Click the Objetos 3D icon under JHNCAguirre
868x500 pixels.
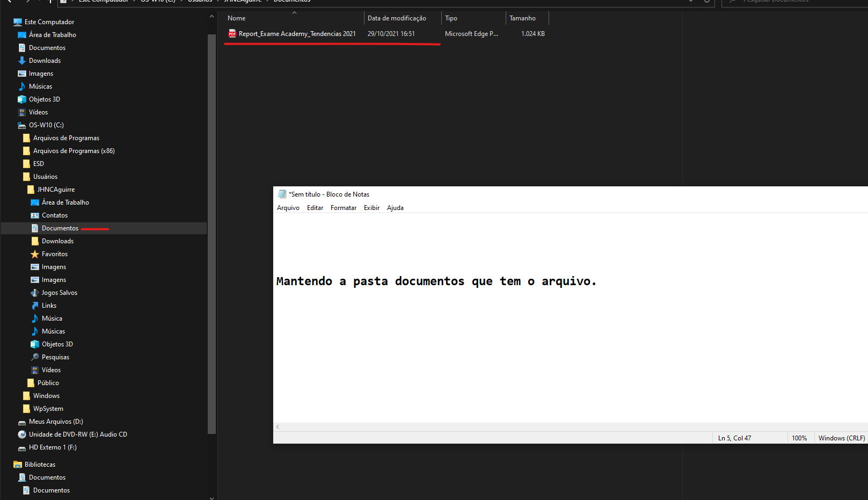click(x=35, y=344)
